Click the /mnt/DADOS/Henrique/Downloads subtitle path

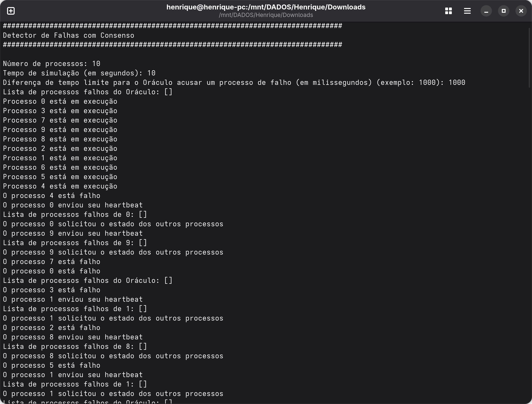266,15
